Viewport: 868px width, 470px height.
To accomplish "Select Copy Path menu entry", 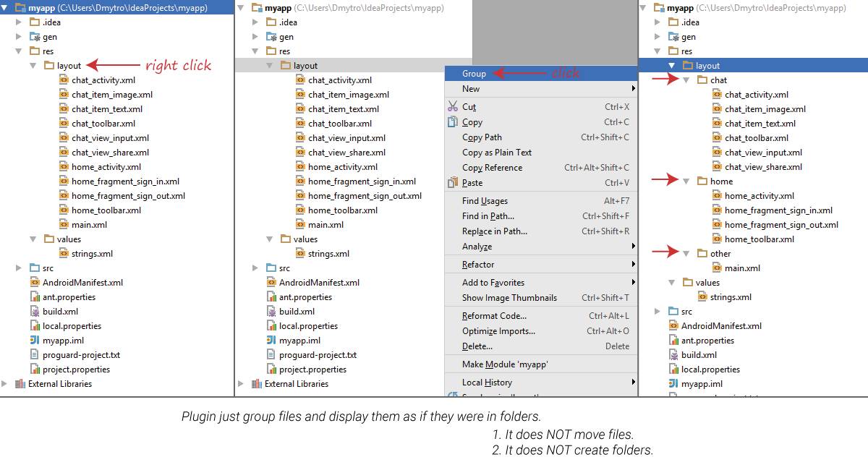I will click(540, 137).
